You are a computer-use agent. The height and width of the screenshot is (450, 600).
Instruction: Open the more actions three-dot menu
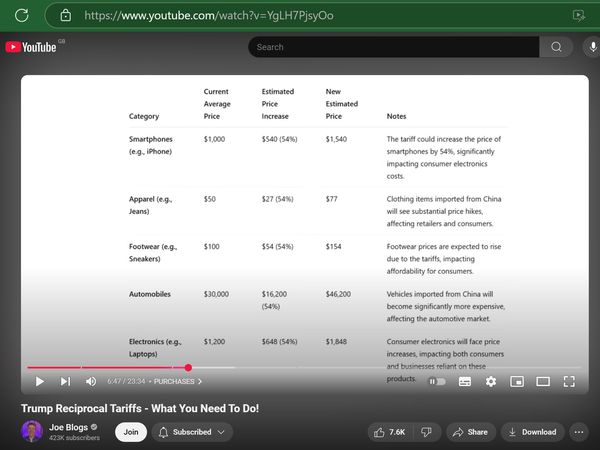point(579,432)
